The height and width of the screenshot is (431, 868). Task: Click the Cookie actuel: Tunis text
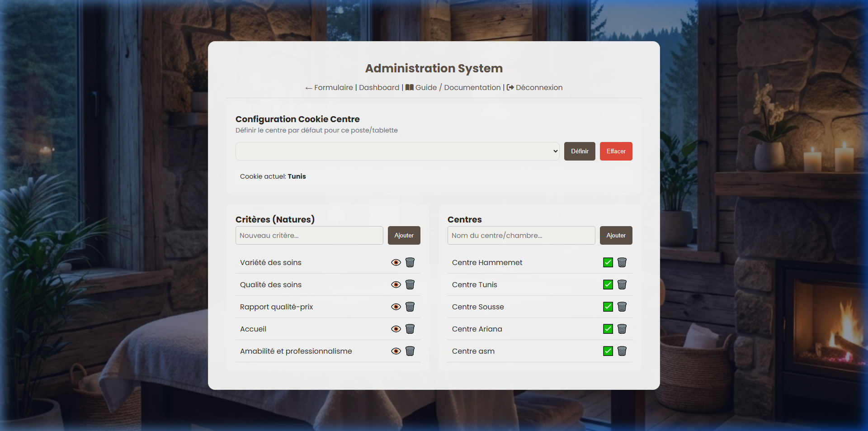pyautogui.click(x=273, y=176)
